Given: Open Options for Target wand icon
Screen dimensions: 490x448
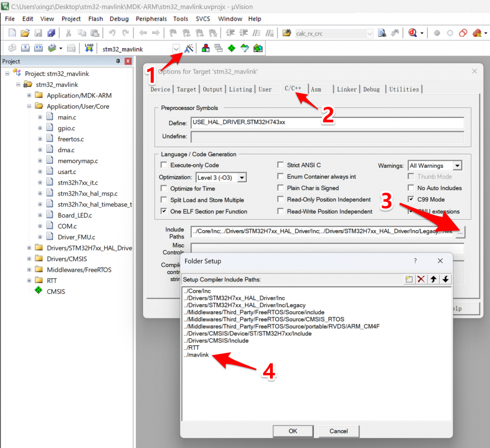Looking at the screenshot, I should tap(189, 48).
